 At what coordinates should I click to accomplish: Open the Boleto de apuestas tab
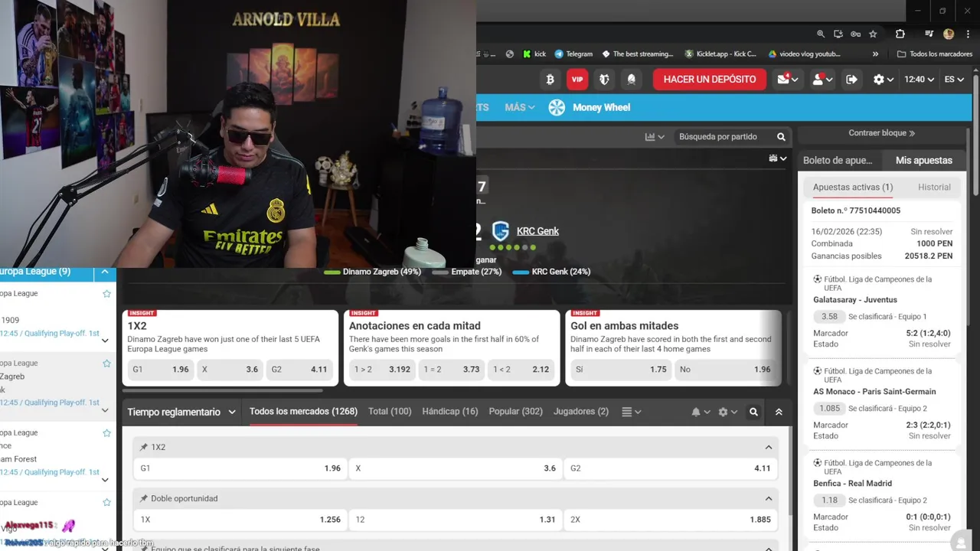click(x=838, y=160)
